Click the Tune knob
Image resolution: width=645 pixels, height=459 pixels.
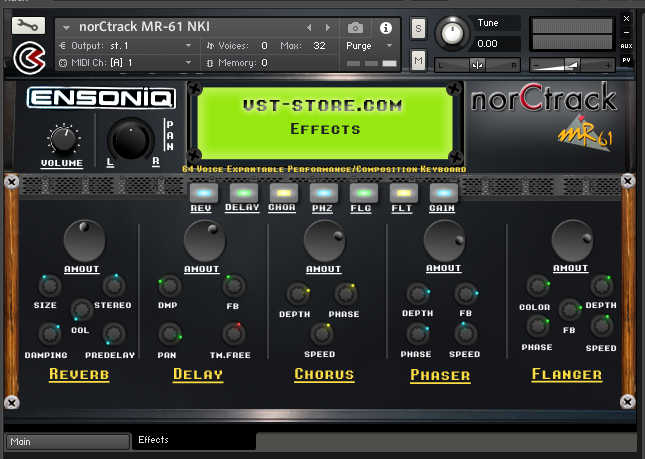(453, 32)
